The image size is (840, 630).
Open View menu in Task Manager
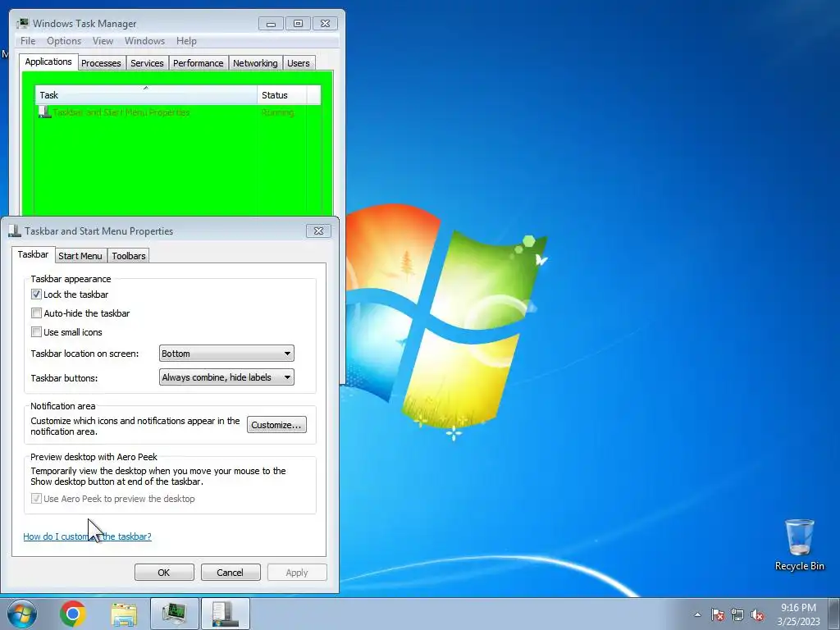[x=103, y=41]
